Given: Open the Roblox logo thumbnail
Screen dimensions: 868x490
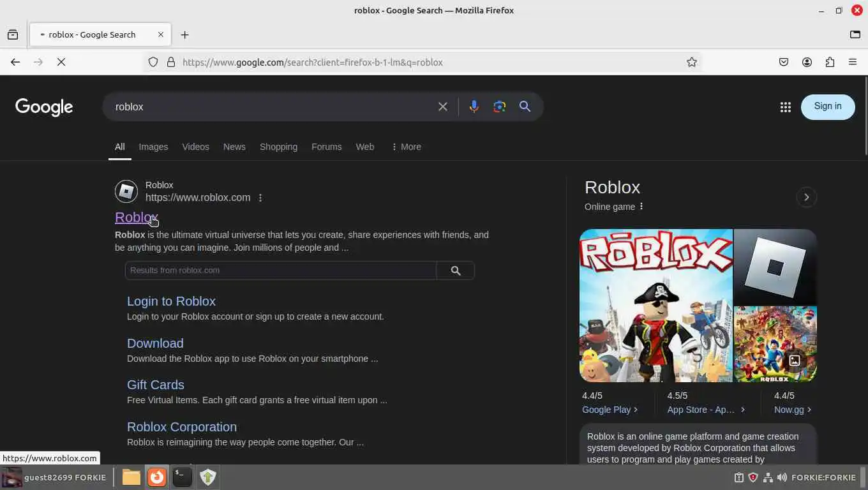Looking at the screenshot, I should click(x=775, y=267).
